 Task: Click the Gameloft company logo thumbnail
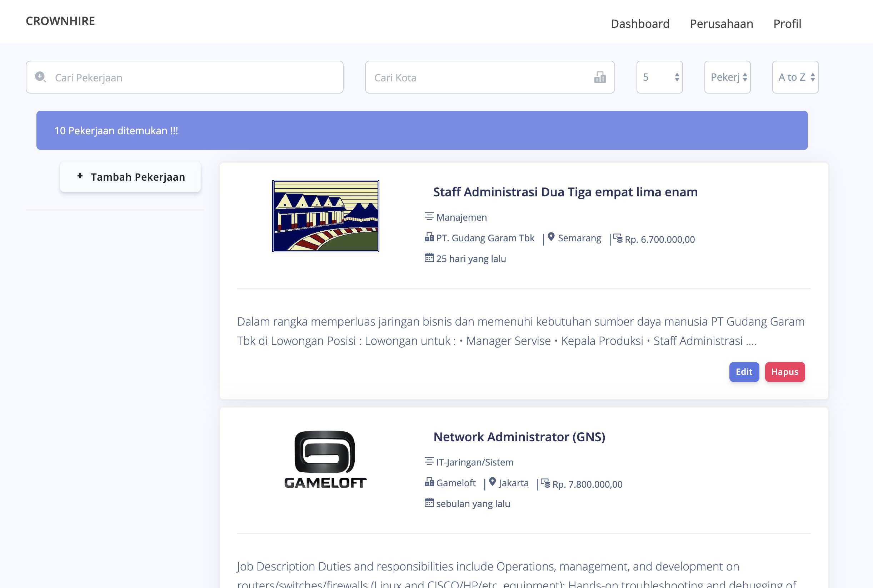pyautogui.click(x=325, y=459)
